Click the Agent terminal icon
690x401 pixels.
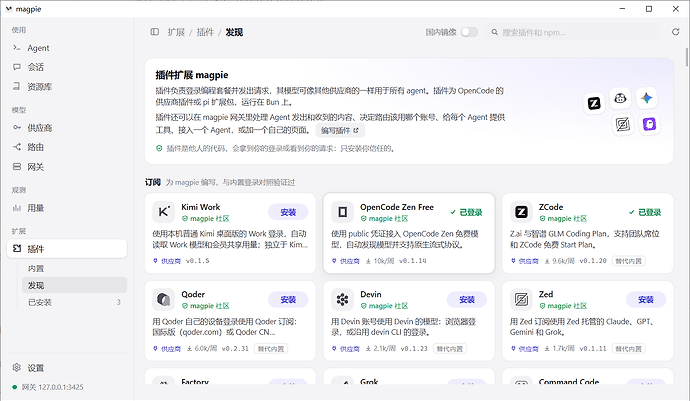(x=17, y=48)
